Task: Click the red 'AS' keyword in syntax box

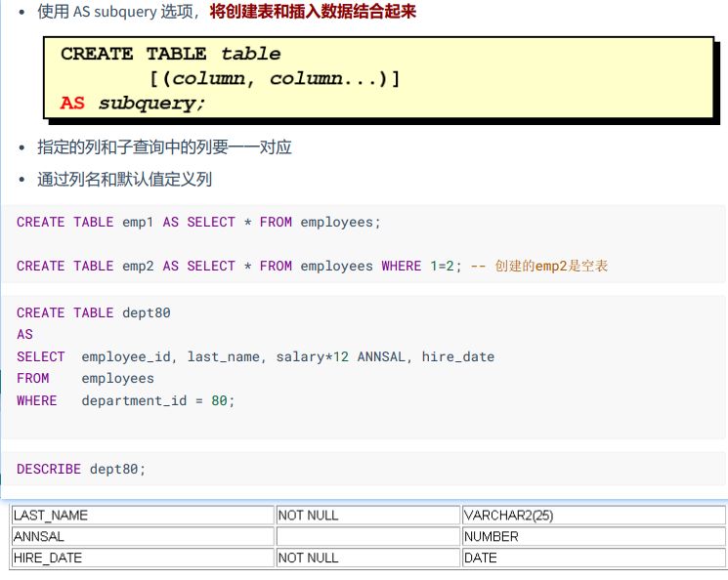Action: point(72,103)
